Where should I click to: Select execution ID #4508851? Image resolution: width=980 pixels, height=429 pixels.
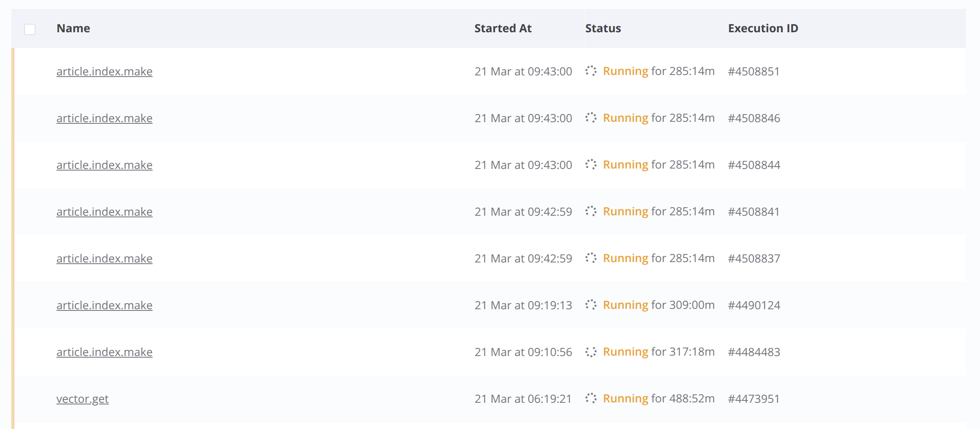(x=754, y=71)
